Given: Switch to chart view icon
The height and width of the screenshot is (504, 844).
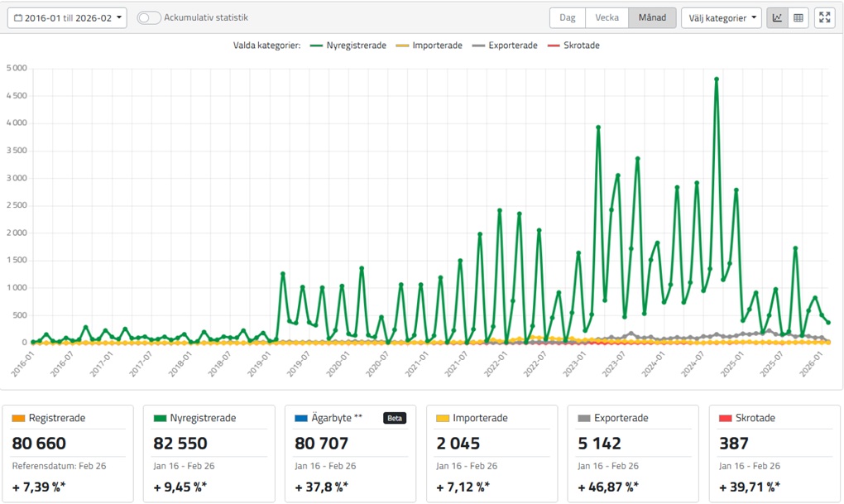Looking at the screenshot, I should coord(777,17).
